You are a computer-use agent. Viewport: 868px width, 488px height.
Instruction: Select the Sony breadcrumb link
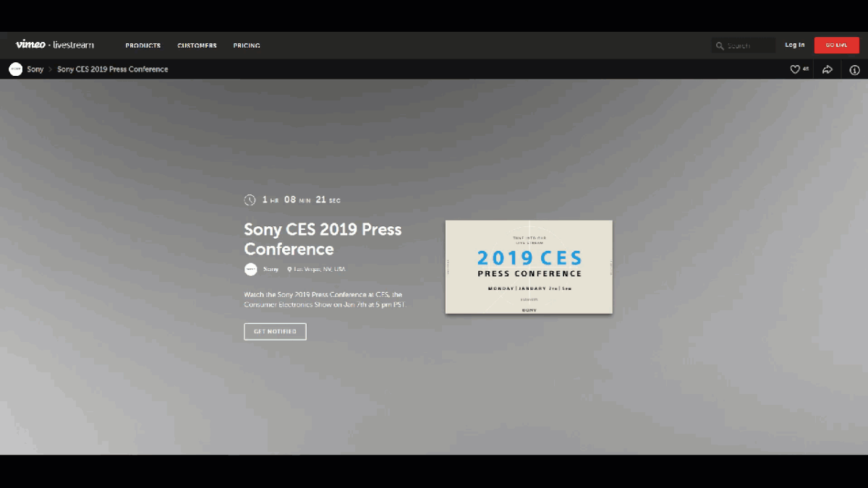pyautogui.click(x=35, y=69)
